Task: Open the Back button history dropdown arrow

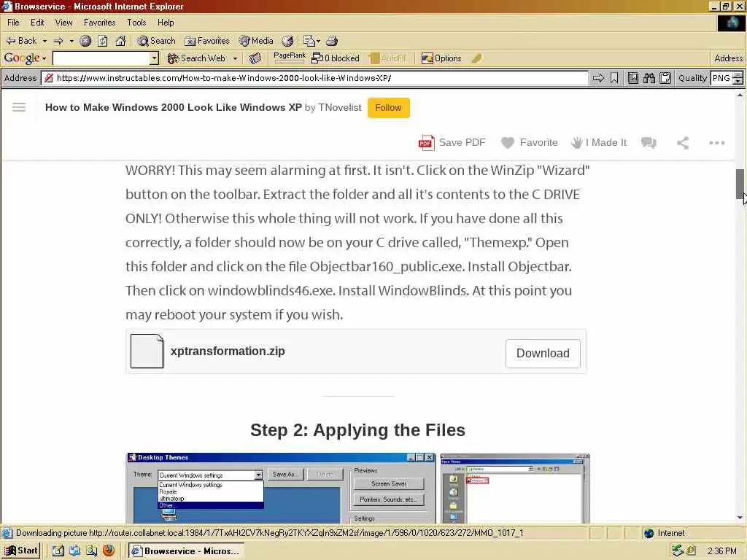Action: [x=44, y=41]
